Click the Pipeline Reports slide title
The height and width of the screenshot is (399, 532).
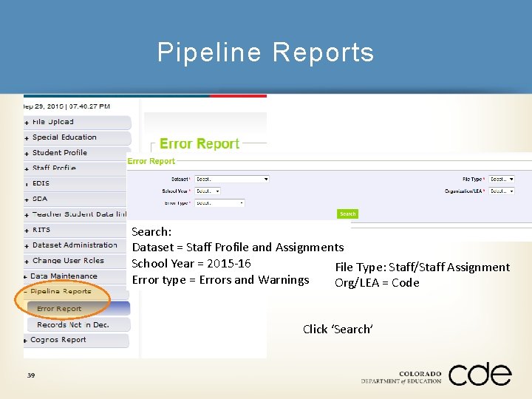[x=266, y=52]
